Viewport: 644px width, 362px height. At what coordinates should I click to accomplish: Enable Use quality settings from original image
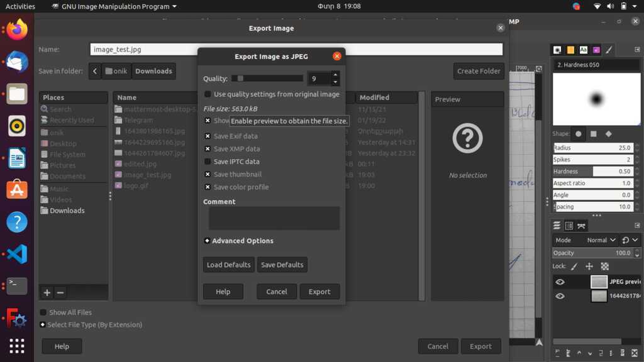point(208,94)
